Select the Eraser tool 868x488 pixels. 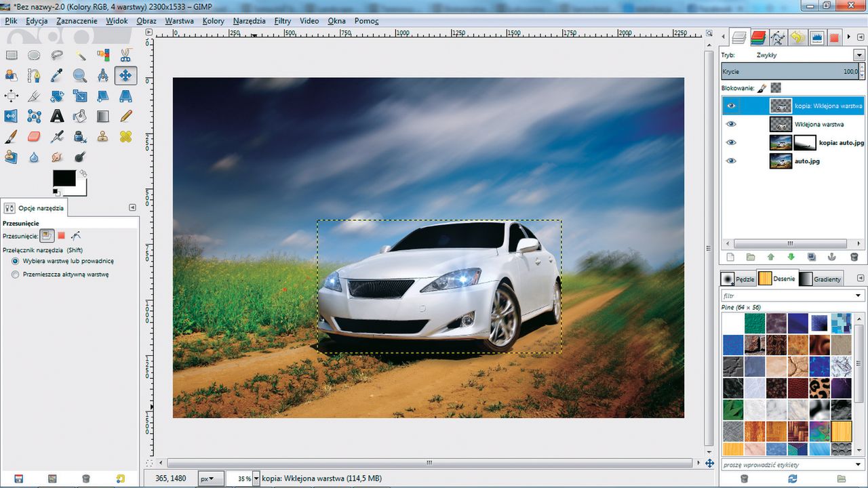pyautogui.click(x=34, y=136)
